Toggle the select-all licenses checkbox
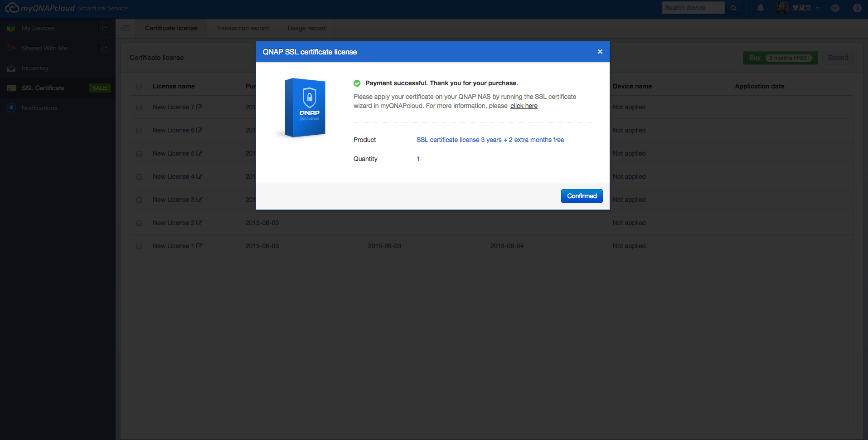Screen dimensions: 868x440 (x=139, y=87)
